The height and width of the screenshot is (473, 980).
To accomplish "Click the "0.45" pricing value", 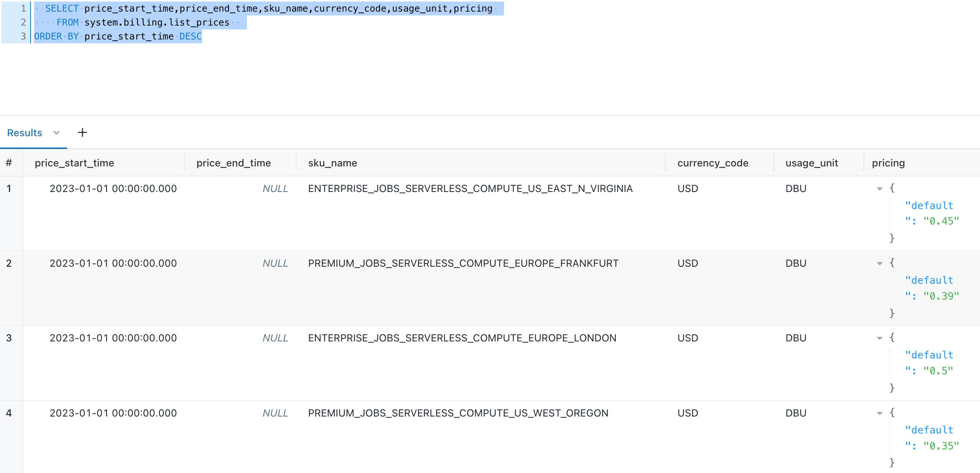I will point(941,221).
